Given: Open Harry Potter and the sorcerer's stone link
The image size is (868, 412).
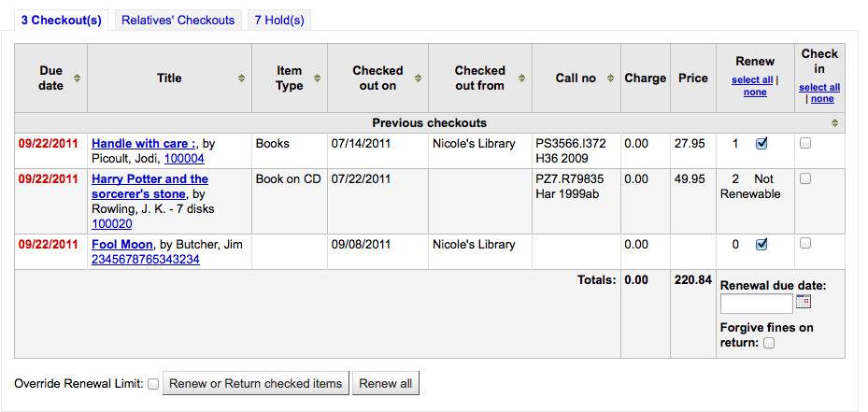Looking at the screenshot, I should 150,187.
